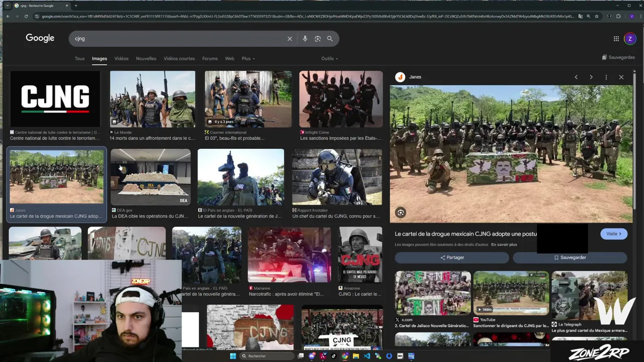Screen dimensions: 644x362
Task: Switch to the Vidéos tab
Action: click(x=121, y=58)
